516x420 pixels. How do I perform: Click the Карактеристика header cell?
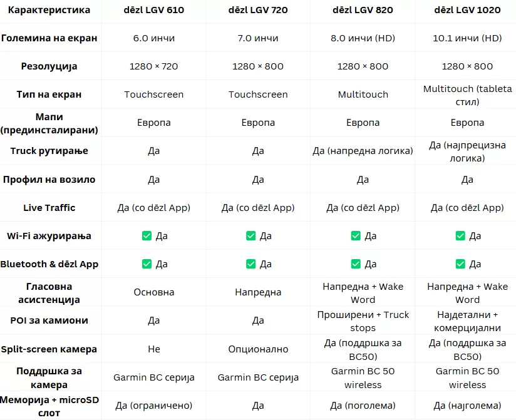coord(49,10)
